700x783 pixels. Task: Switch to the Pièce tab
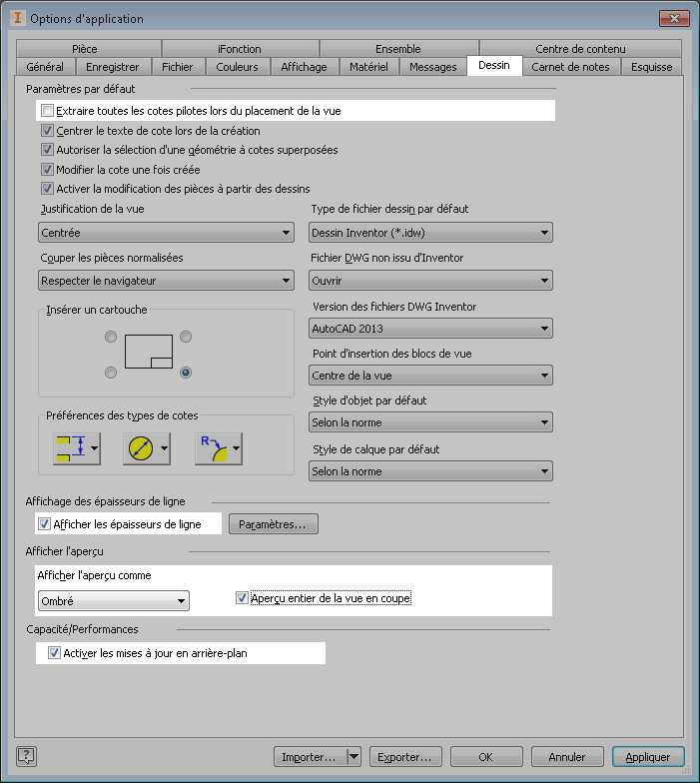[x=88, y=48]
